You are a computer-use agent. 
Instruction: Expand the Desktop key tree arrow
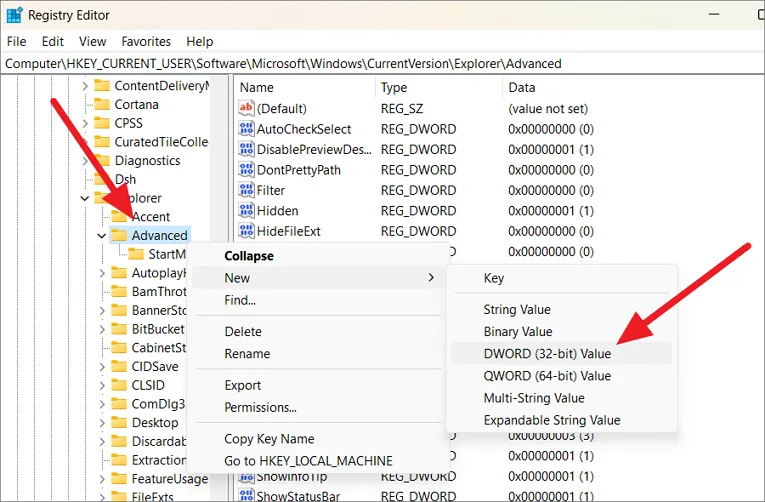(x=102, y=423)
